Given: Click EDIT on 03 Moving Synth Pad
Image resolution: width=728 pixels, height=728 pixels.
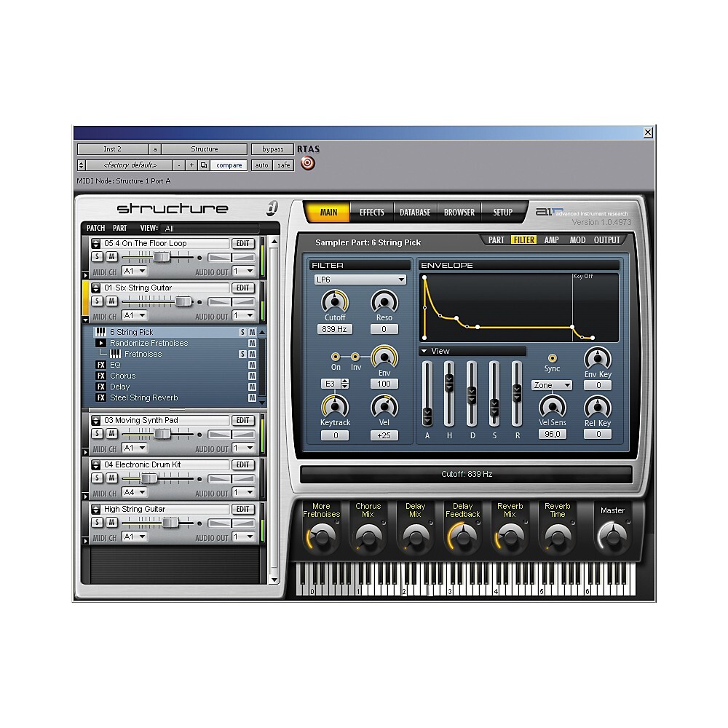Looking at the screenshot, I should tap(242, 420).
